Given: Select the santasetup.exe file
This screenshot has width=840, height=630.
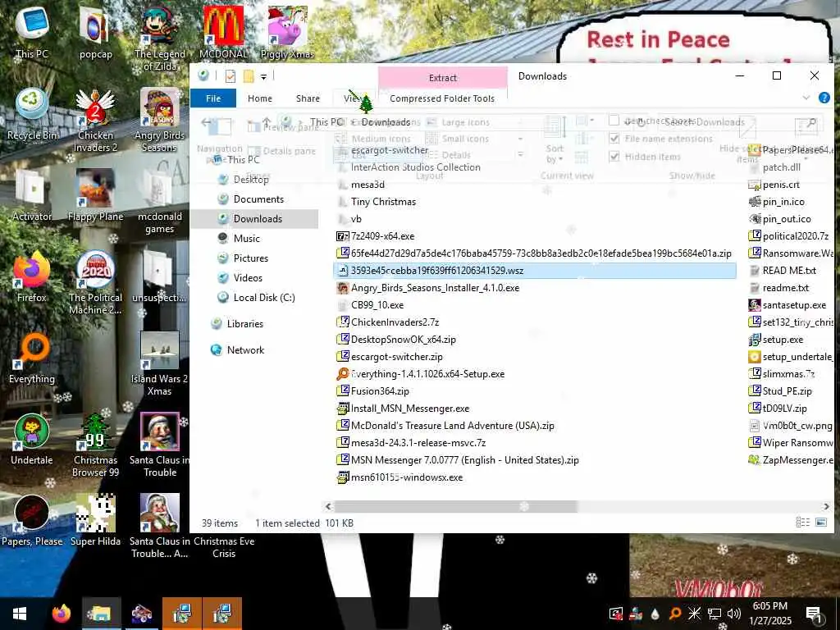Looking at the screenshot, I should coord(794,305).
